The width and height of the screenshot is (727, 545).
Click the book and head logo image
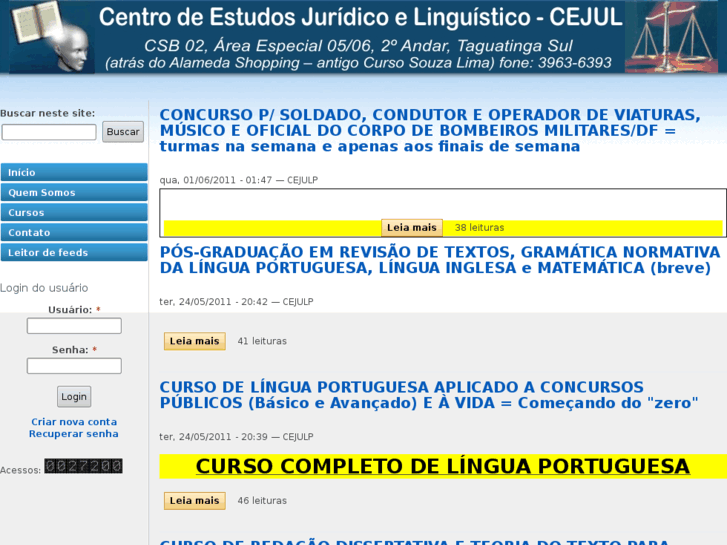pos(51,37)
